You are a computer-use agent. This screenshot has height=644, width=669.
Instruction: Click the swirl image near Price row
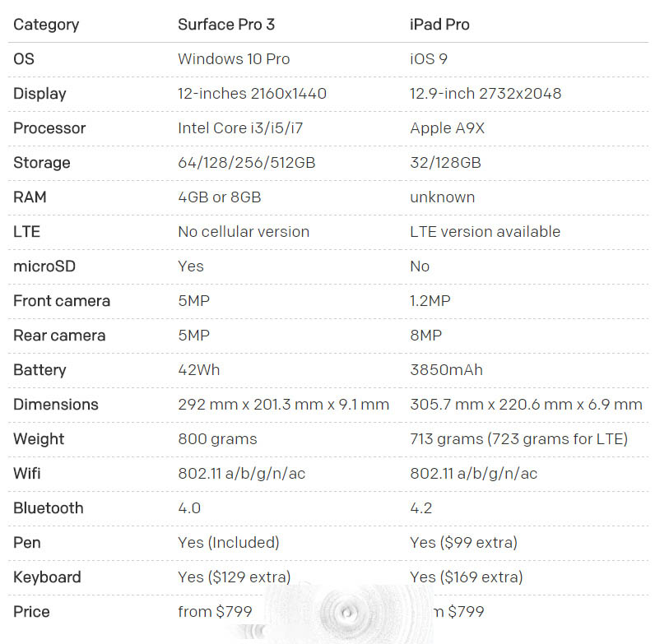tap(346, 614)
